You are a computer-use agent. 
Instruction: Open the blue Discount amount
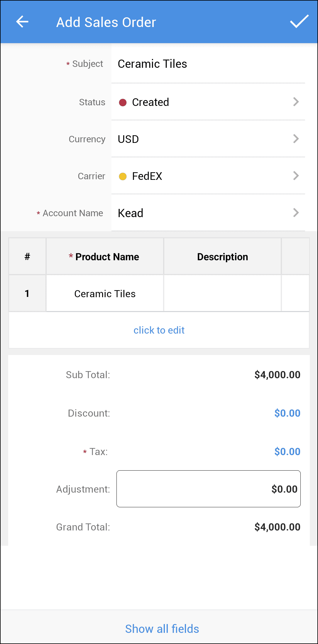287,413
